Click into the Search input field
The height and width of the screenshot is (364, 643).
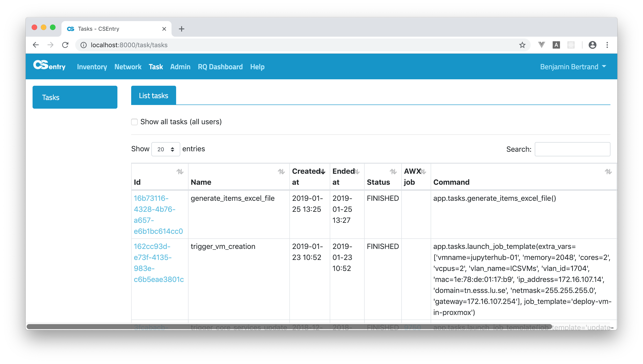coord(572,149)
